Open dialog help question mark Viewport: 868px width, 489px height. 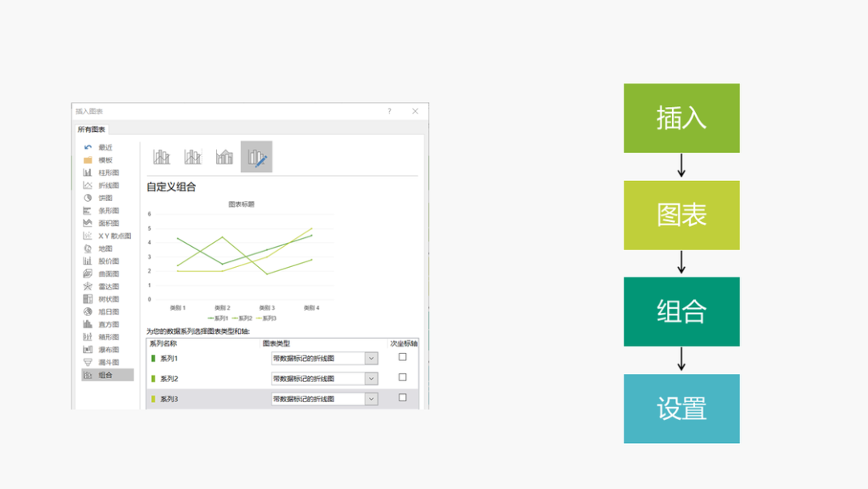[389, 111]
